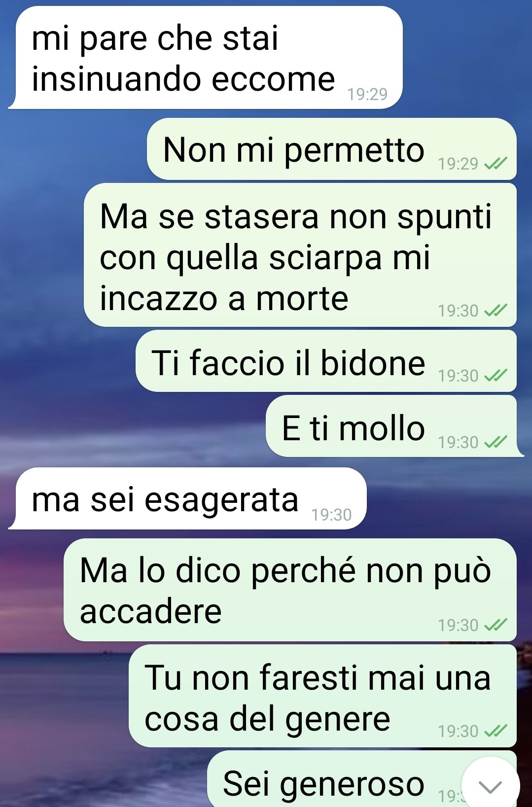532x807 pixels.
Task: Tap the 19:29 timestamp on 'Non mi permetto'
Action: 458,164
